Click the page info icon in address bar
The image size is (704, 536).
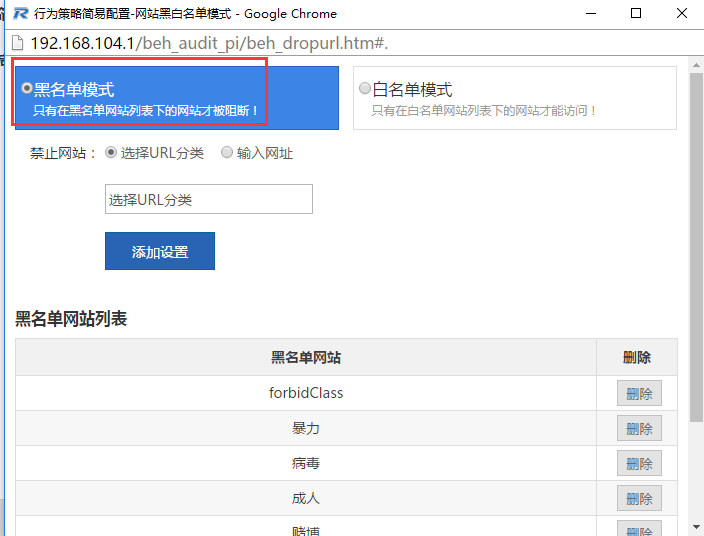16,43
